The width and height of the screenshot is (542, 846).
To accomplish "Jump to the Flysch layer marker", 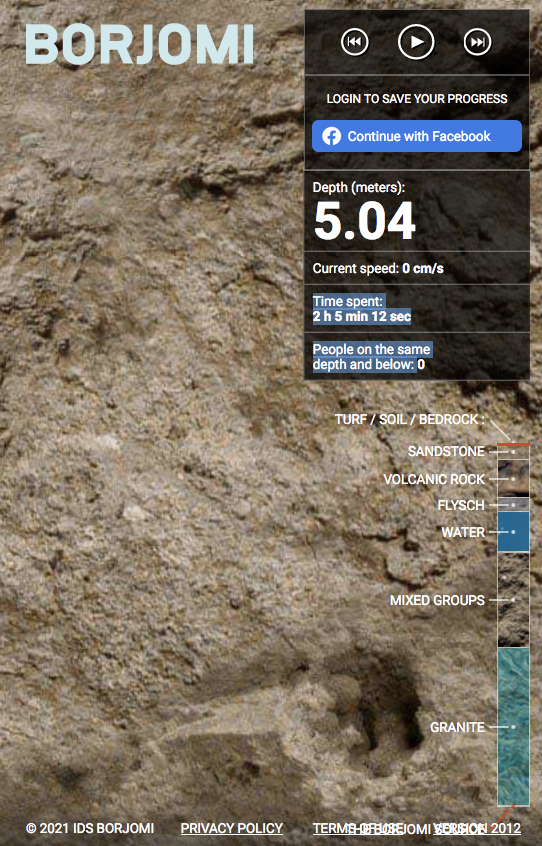I will pos(513,505).
